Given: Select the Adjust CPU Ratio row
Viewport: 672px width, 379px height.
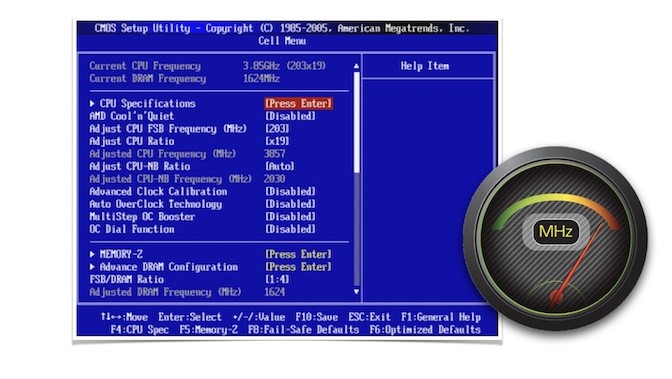Looking at the screenshot, I should click(x=132, y=141).
